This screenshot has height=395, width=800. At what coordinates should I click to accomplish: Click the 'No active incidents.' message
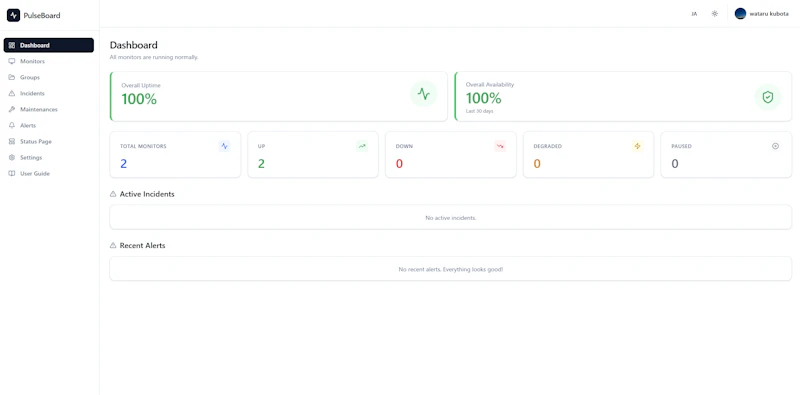(x=451, y=218)
